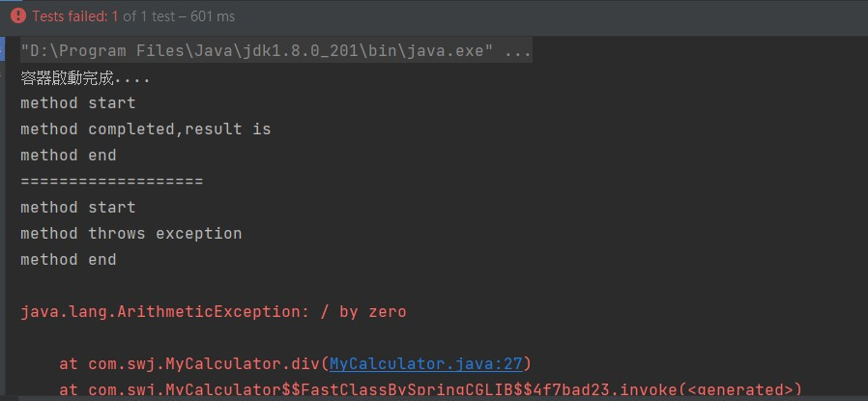Click the "method completed,result is" output line
The height and width of the screenshot is (401, 868).
(x=146, y=129)
